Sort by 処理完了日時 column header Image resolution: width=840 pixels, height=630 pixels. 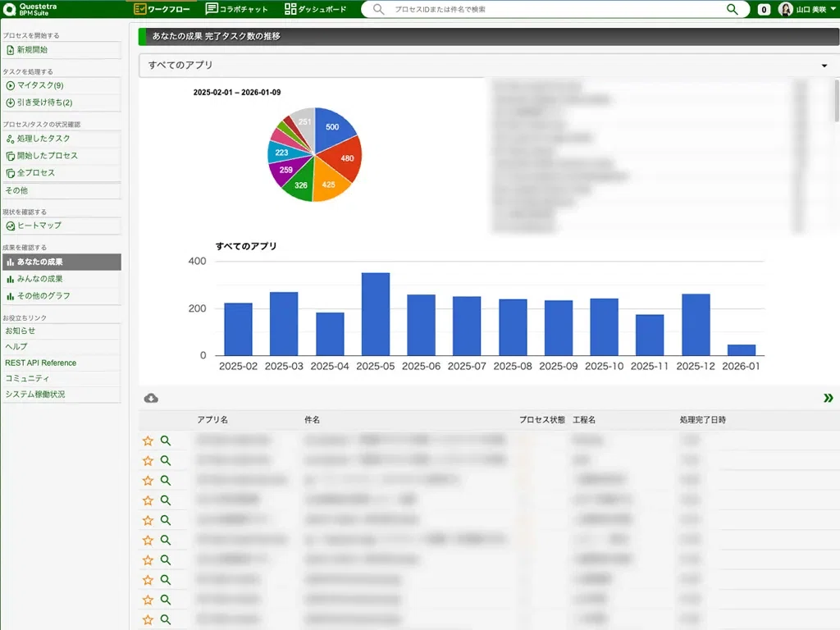pyautogui.click(x=703, y=420)
